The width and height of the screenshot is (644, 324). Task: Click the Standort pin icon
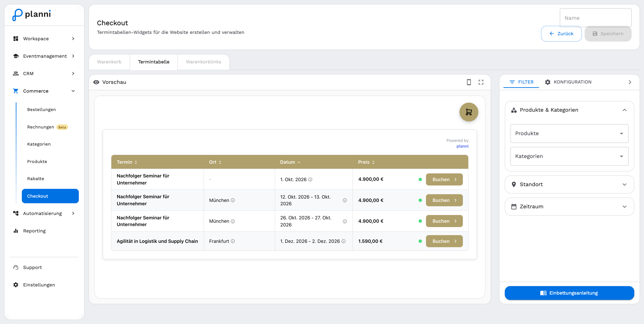pyautogui.click(x=514, y=184)
